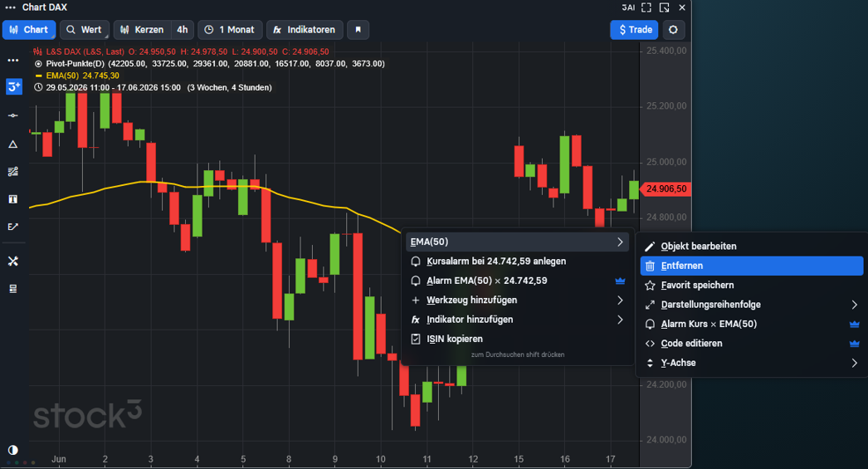Screen dimensions: 868x469
Task: Click clock icon beside date range label
Action: coord(38,87)
